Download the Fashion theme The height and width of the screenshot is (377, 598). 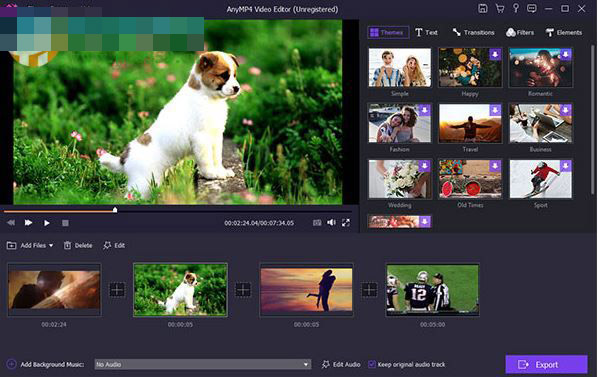click(424, 110)
